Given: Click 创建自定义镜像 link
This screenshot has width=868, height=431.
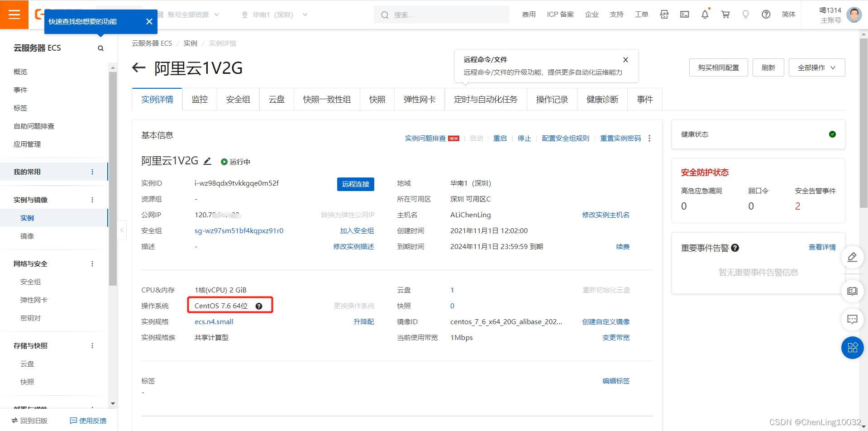Looking at the screenshot, I should tap(606, 322).
